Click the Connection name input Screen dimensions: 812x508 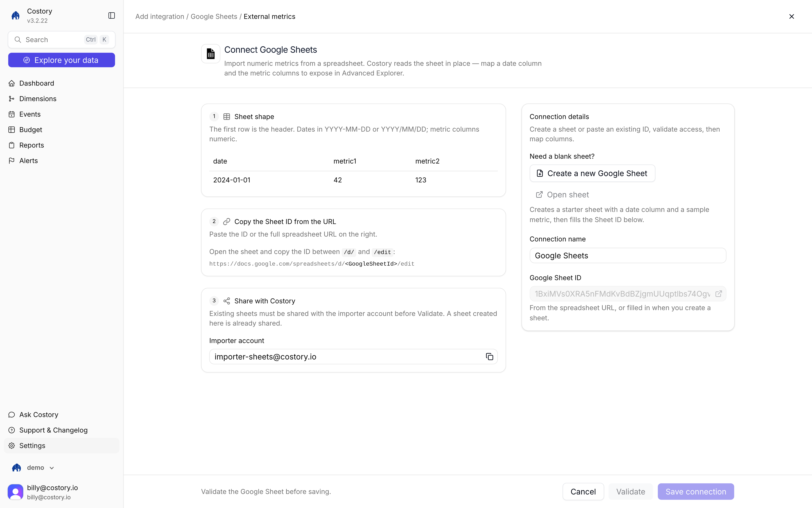[628, 256]
